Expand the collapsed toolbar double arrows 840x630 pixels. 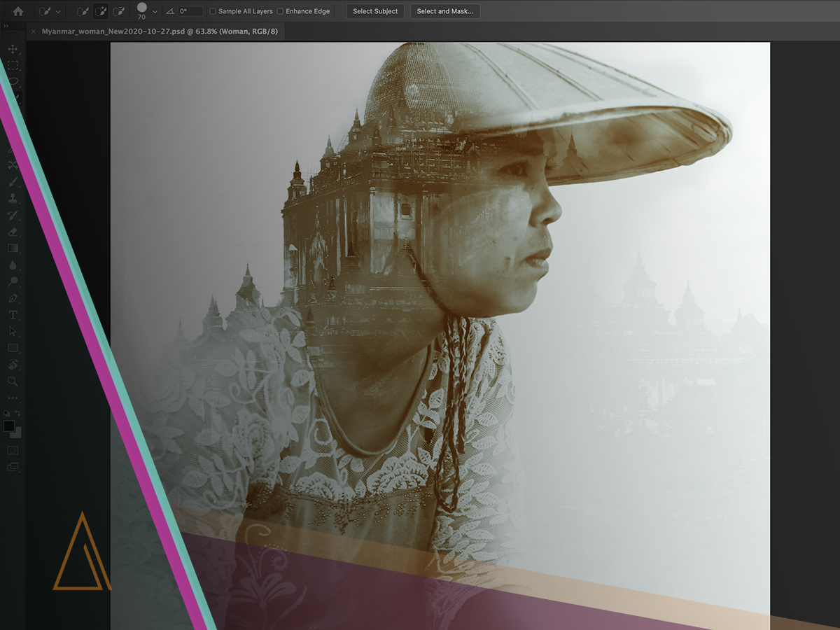coord(6,27)
